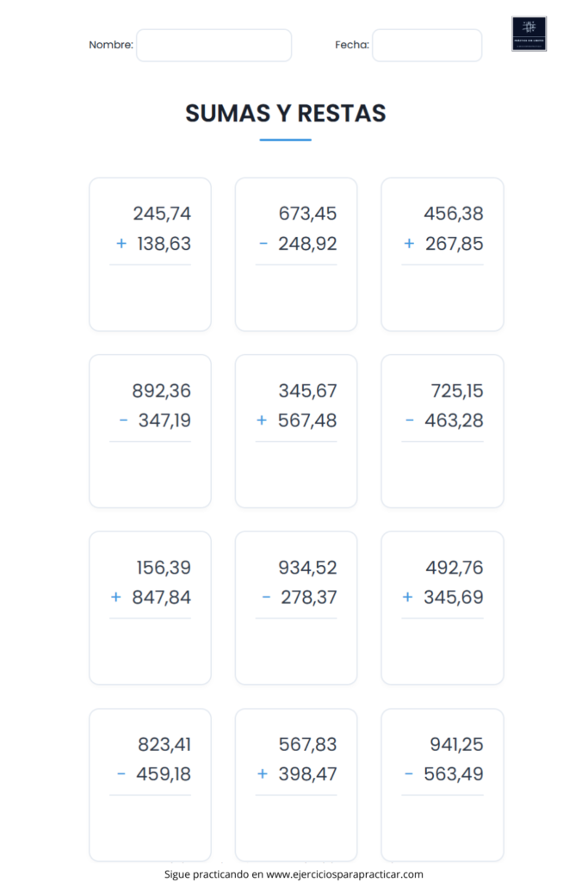Select the 245,74 + 138,63 exercise card
This screenshot has height=882, width=588.
[150, 254]
